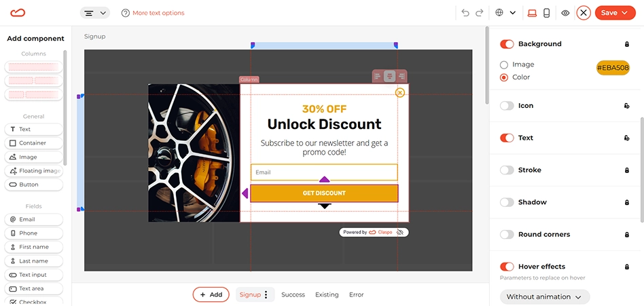Expand the Without animation dropdown
This screenshot has height=306, width=644.
tap(545, 297)
